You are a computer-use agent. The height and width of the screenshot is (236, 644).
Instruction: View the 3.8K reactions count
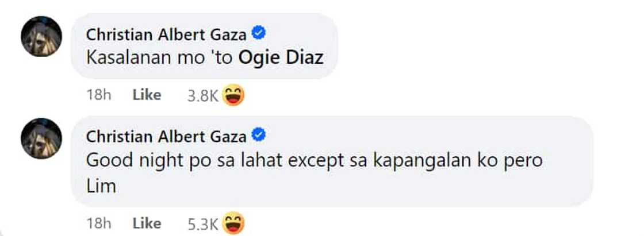(x=202, y=96)
